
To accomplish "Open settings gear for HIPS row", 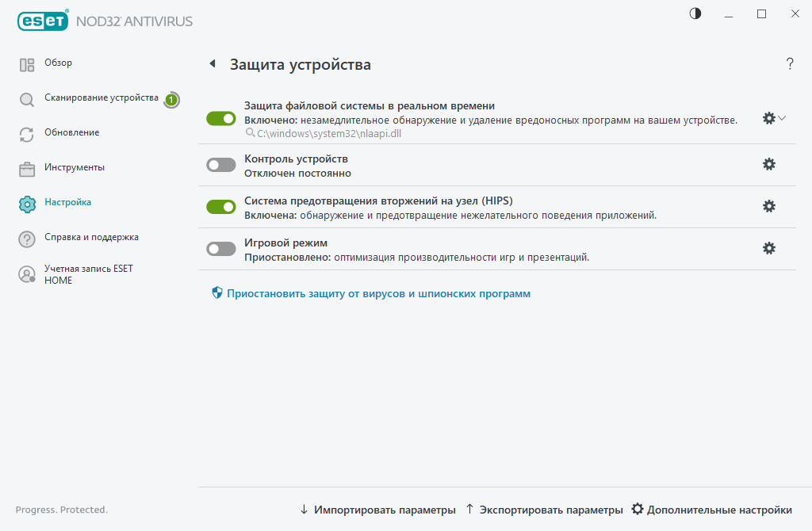I will tap(769, 206).
